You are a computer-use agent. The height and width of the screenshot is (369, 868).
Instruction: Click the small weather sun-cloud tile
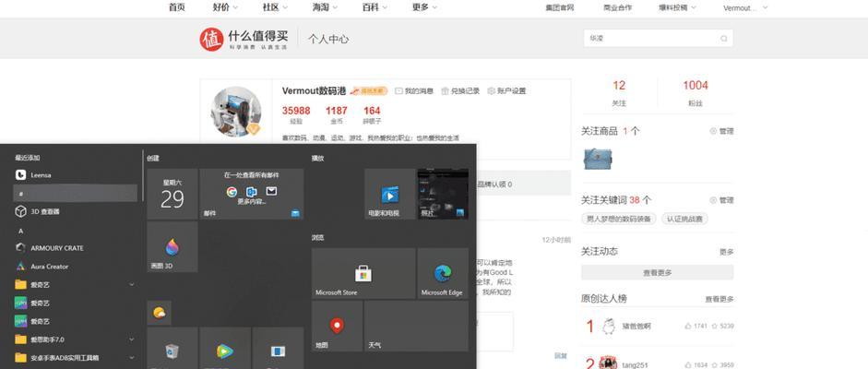tap(159, 313)
